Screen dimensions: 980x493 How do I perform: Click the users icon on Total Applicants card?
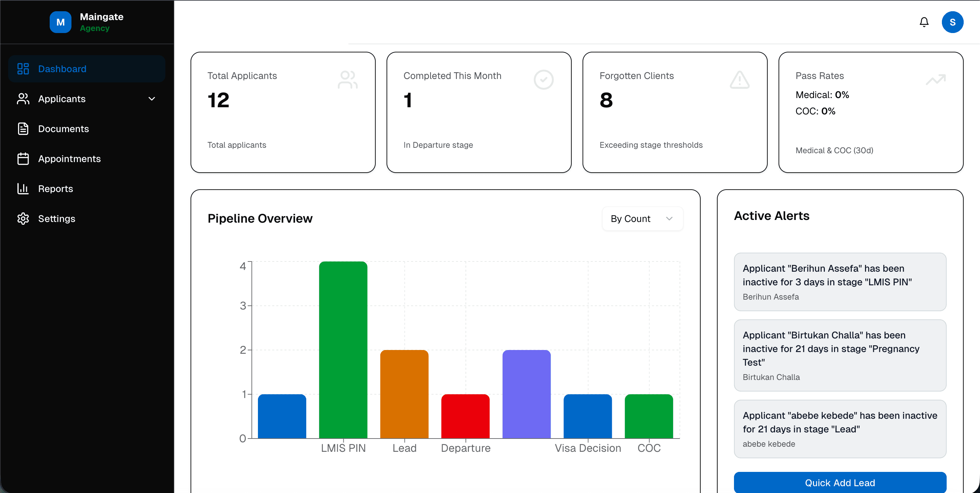pos(348,80)
